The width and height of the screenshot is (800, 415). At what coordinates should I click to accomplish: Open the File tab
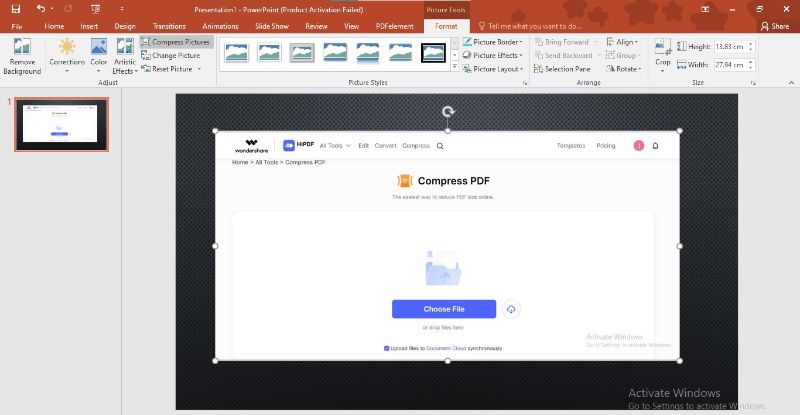click(x=17, y=26)
